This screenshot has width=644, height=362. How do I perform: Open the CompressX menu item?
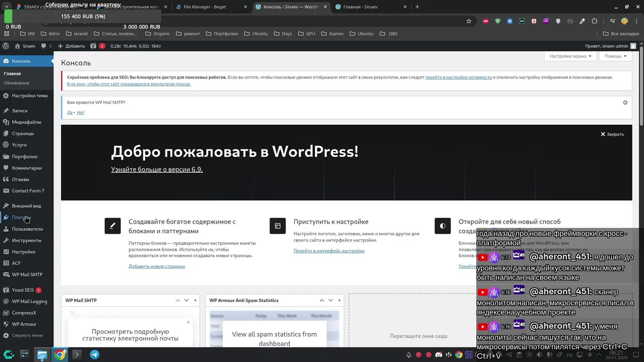27,313
